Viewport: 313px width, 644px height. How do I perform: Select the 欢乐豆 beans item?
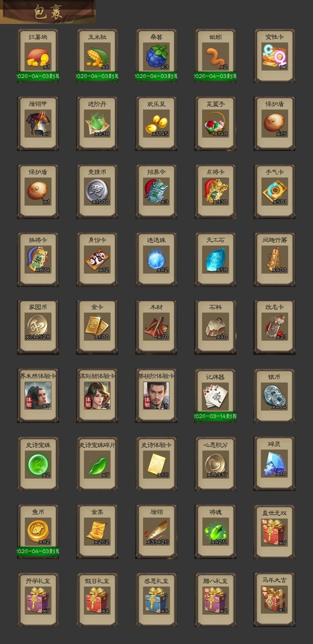click(x=156, y=124)
